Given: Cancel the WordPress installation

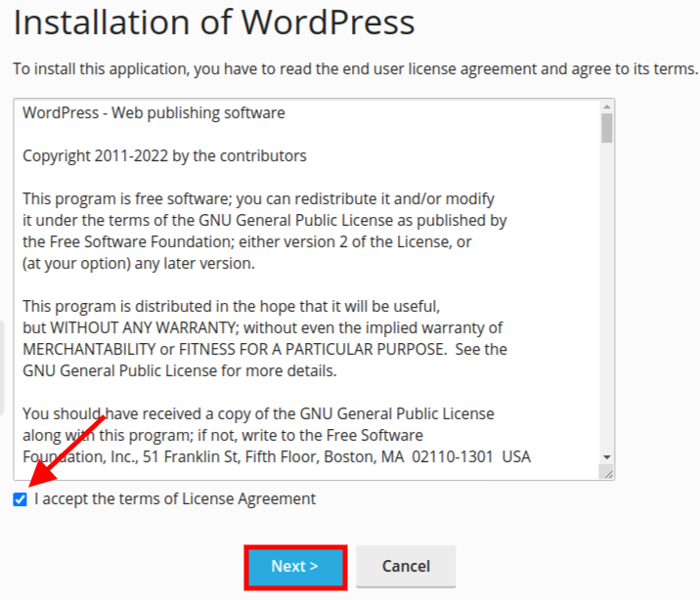Looking at the screenshot, I should [406, 567].
